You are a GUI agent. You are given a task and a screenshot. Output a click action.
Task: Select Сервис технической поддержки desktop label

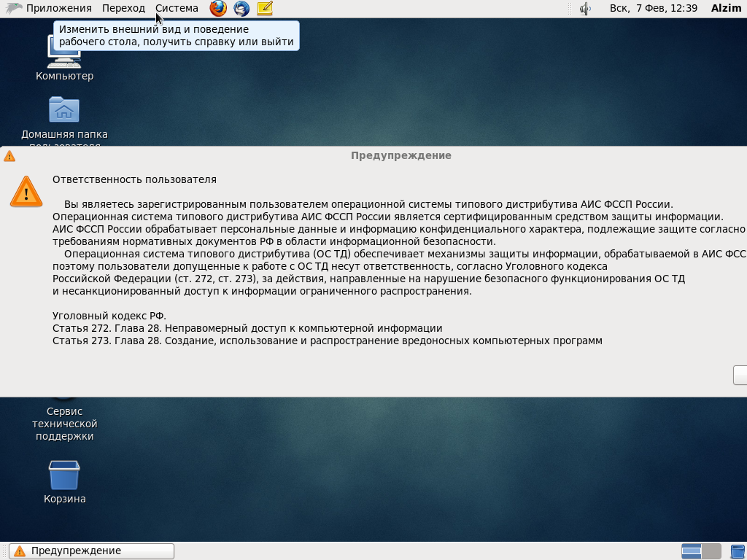(x=64, y=424)
